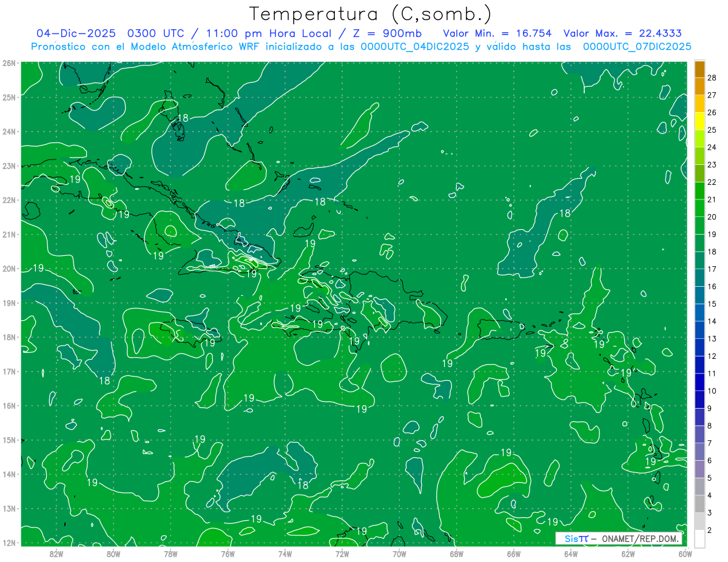This screenshot has height=562, width=728.
Task: Click the "0300 UTC" time text
Action: [155, 33]
